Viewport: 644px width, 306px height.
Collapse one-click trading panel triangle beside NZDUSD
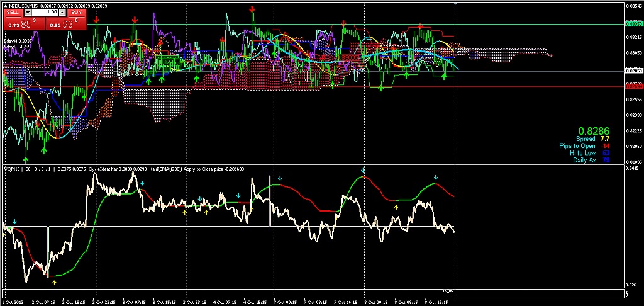coord(6,5)
